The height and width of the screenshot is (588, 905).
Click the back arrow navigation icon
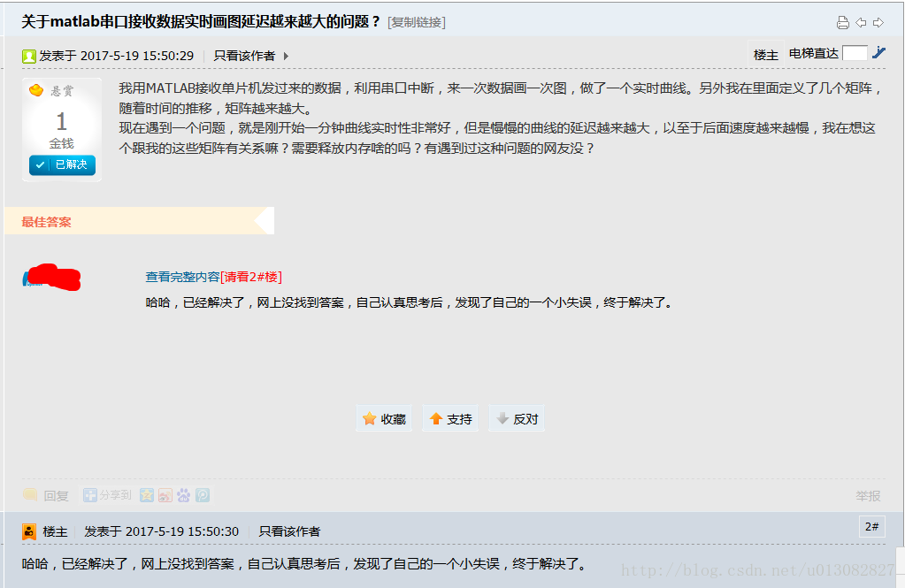[861, 22]
